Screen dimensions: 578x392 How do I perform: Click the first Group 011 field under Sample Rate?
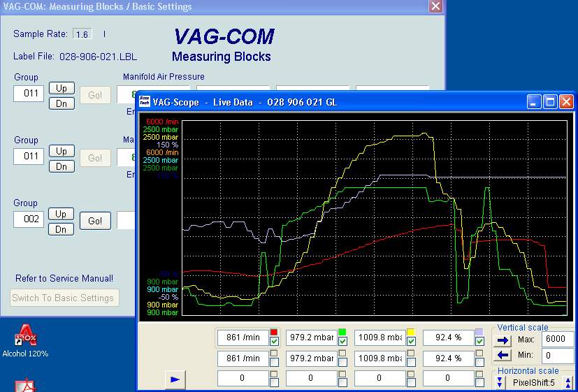pyautogui.click(x=29, y=94)
